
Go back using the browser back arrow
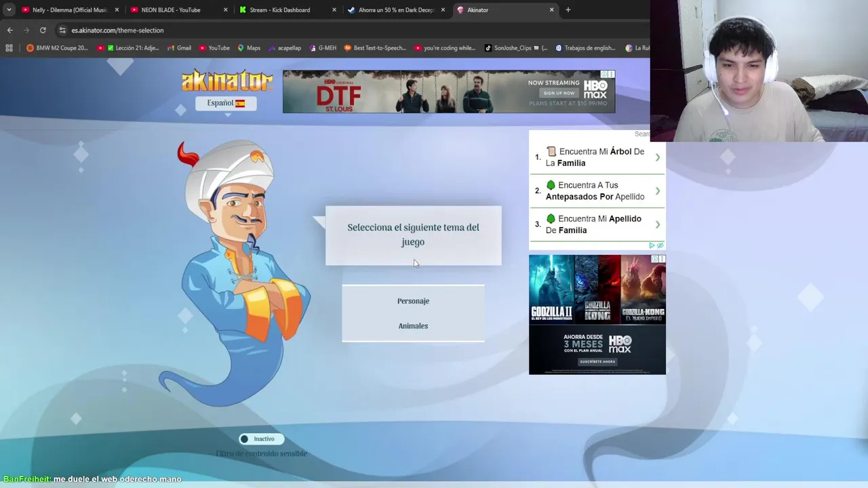click(9, 30)
